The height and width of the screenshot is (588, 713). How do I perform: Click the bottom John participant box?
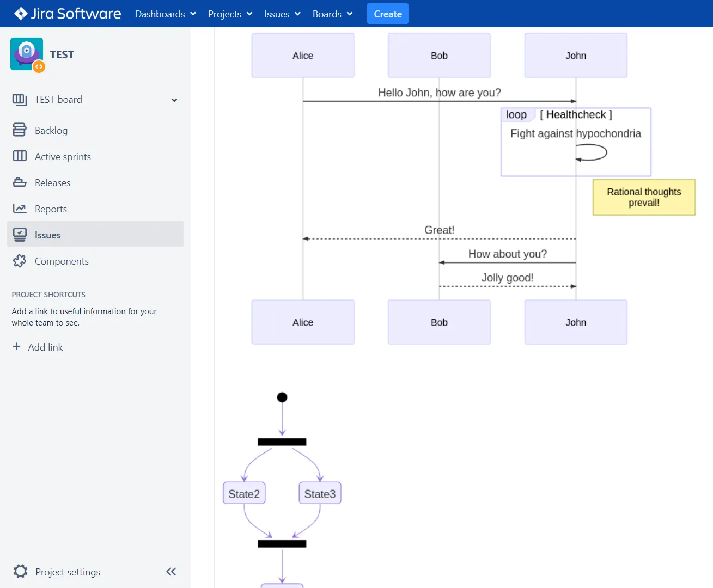coord(576,322)
